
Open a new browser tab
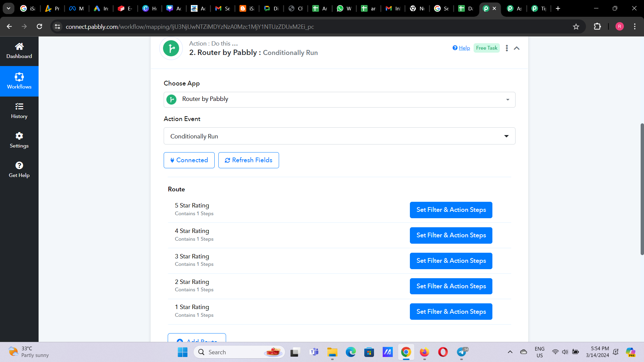(558, 8)
